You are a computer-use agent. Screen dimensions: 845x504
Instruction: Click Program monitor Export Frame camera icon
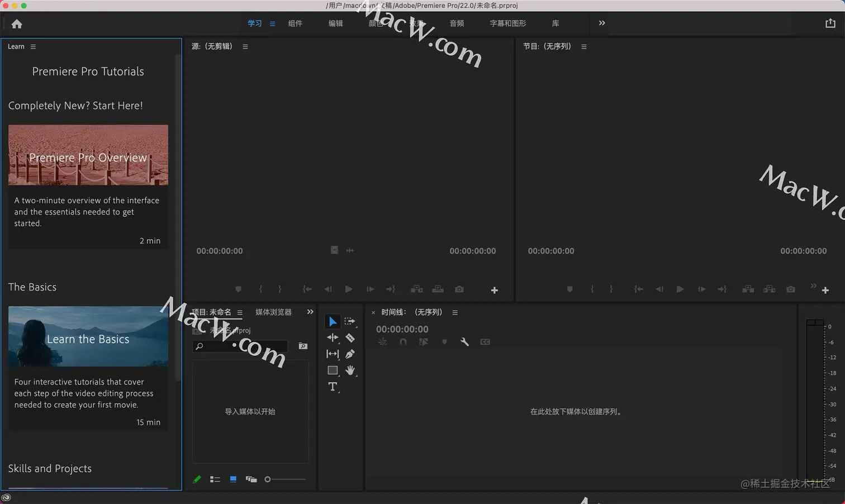tap(791, 289)
